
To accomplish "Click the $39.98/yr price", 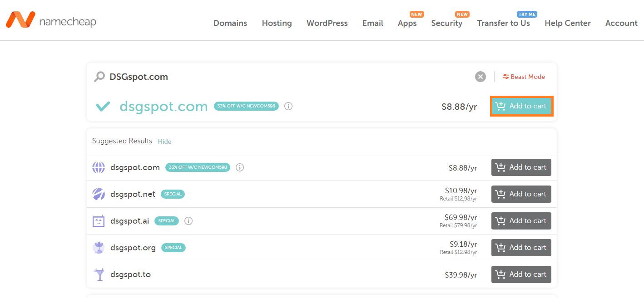I will click(461, 275).
